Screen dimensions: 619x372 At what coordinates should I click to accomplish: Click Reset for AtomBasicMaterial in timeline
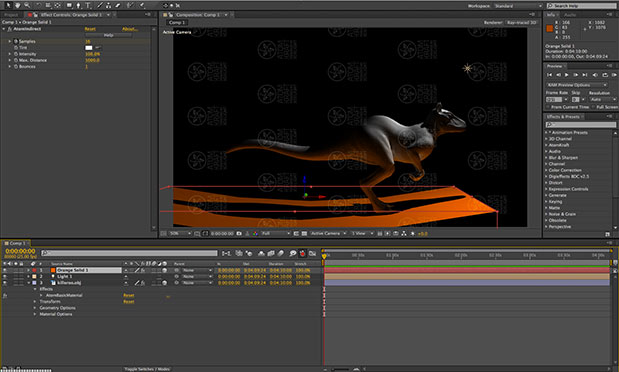pos(129,295)
